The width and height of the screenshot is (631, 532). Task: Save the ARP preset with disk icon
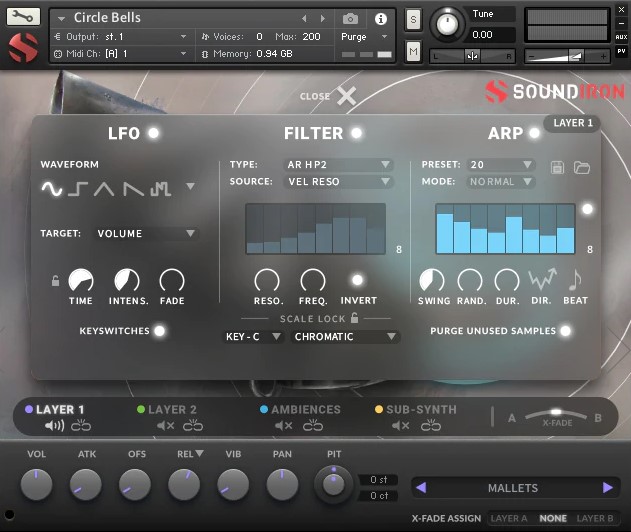click(x=557, y=167)
